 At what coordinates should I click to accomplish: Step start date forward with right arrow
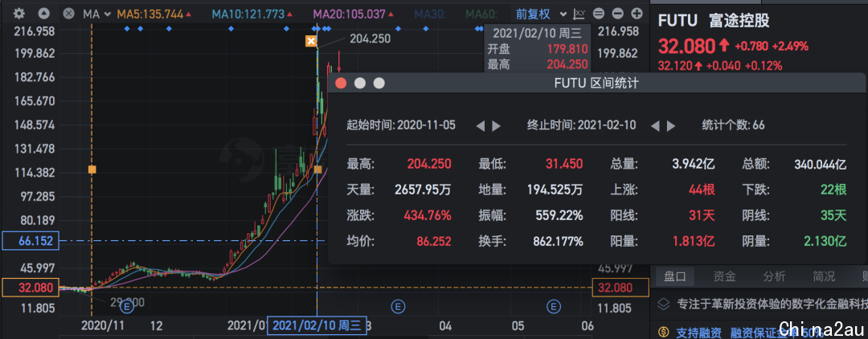click(x=497, y=125)
